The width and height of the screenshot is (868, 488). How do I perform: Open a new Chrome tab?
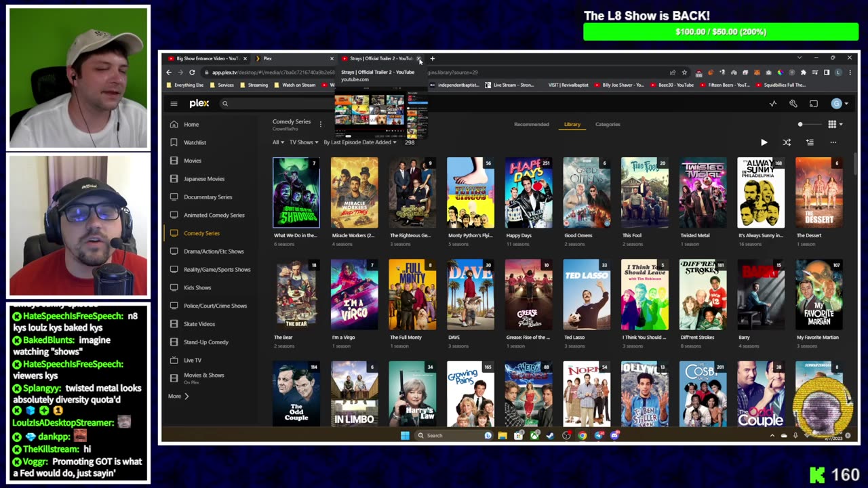(x=432, y=58)
